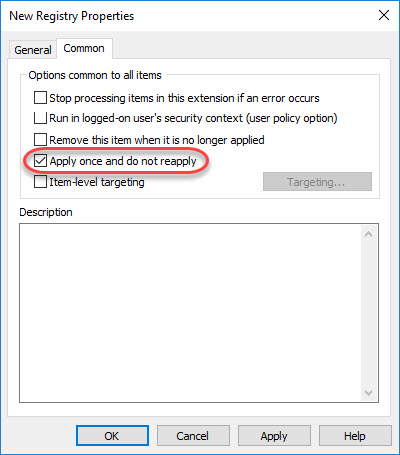Tick Remove this item when no longer applied

[x=40, y=140]
